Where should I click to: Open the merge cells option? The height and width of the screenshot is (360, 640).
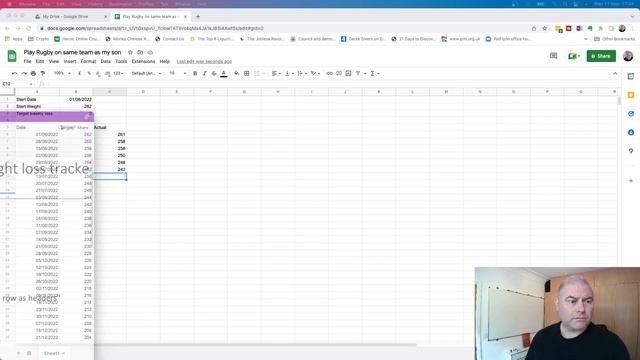click(257, 73)
